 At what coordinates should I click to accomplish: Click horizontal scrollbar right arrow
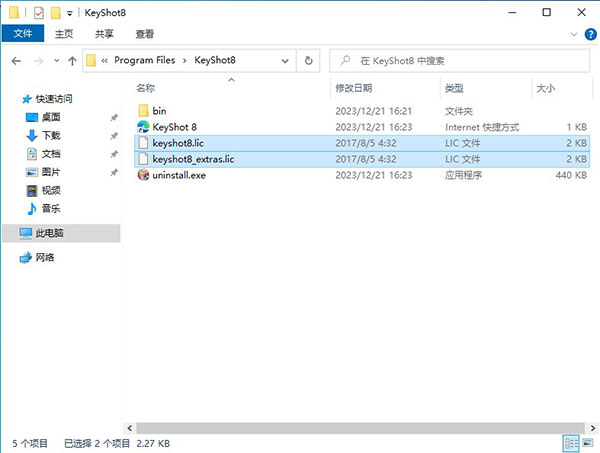(592, 428)
